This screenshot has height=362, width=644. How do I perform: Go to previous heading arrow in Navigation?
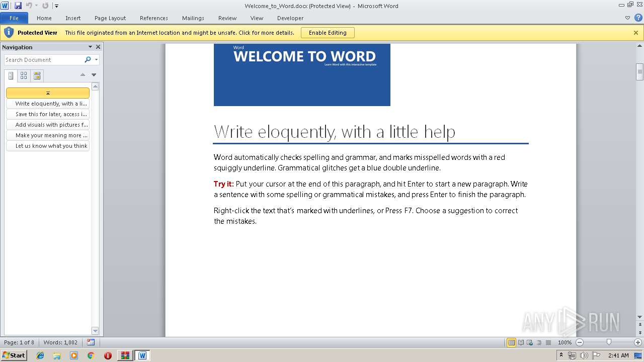[x=83, y=75]
